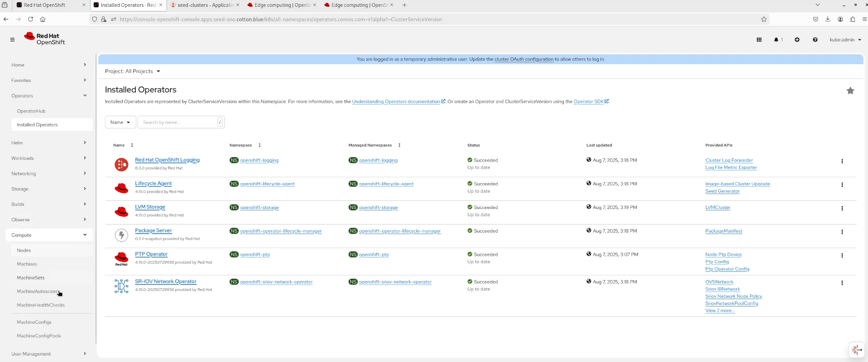Open kube:admin user menu

point(845,40)
